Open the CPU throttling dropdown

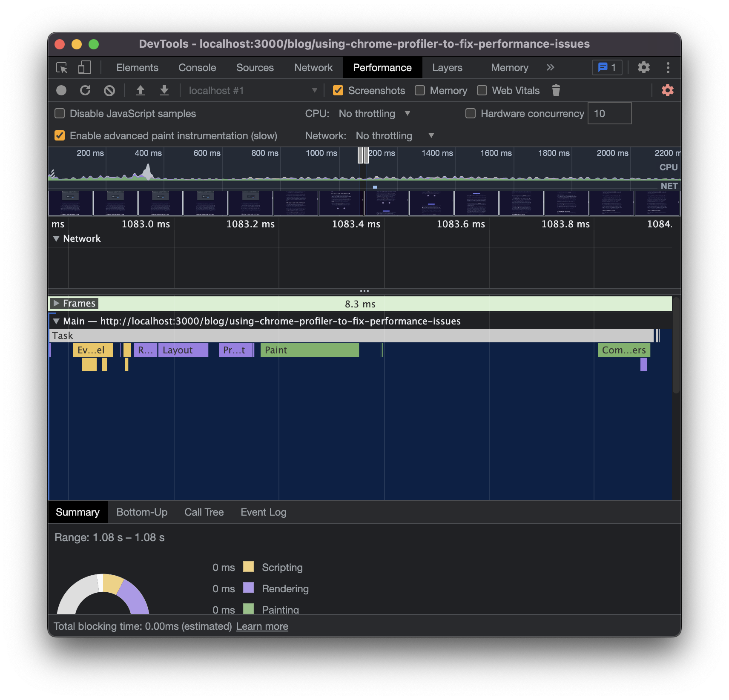click(375, 114)
